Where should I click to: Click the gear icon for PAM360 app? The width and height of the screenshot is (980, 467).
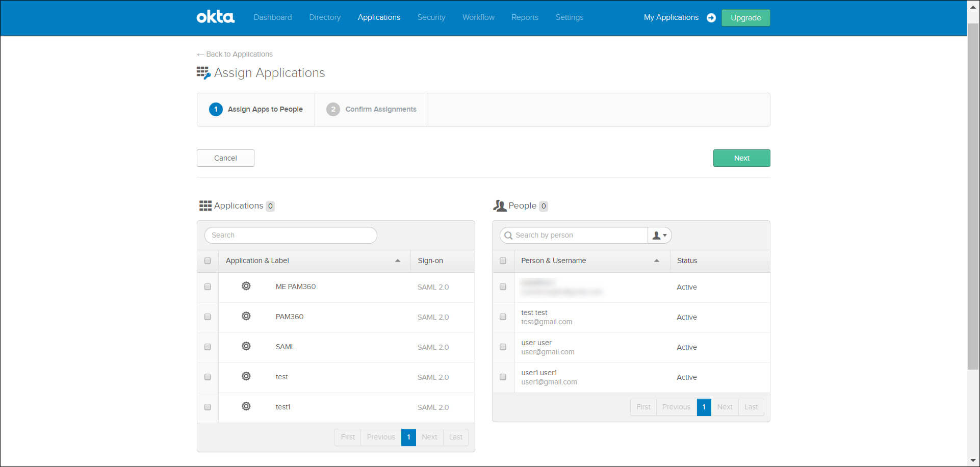coord(246,316)
